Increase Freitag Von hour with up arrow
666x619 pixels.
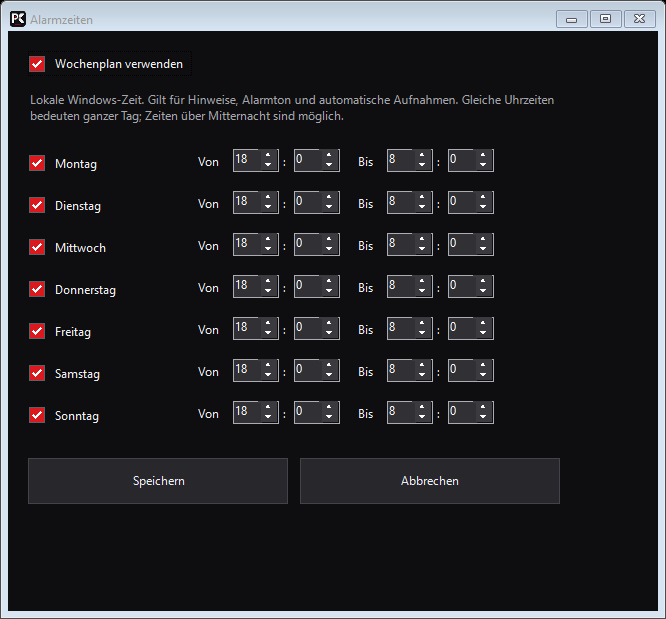[268, 323]
